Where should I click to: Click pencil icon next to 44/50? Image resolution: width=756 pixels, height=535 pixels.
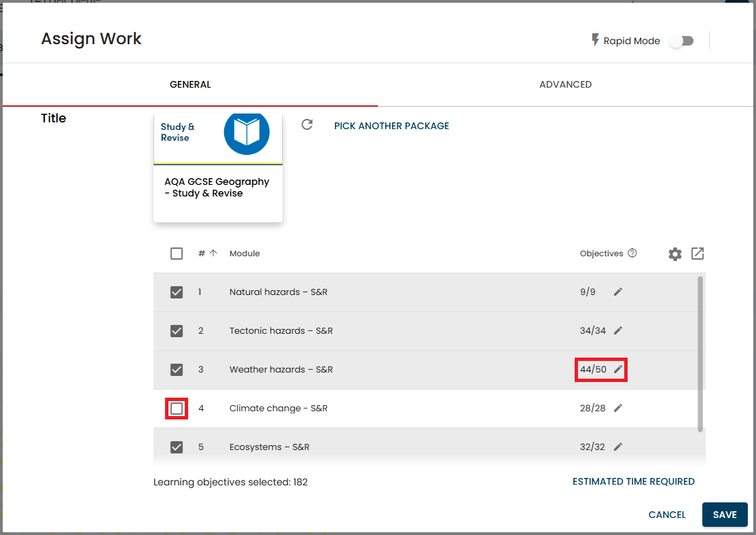618,370
